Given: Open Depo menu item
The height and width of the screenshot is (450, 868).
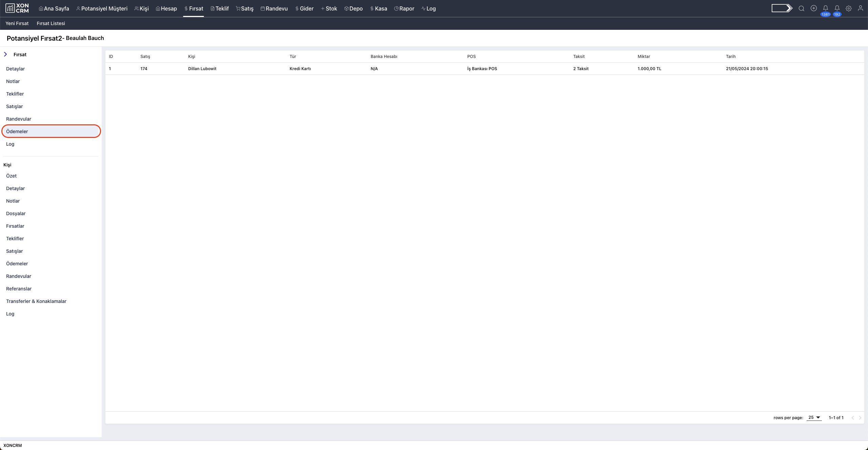Looking at the screenshot, I should (353, 8).
